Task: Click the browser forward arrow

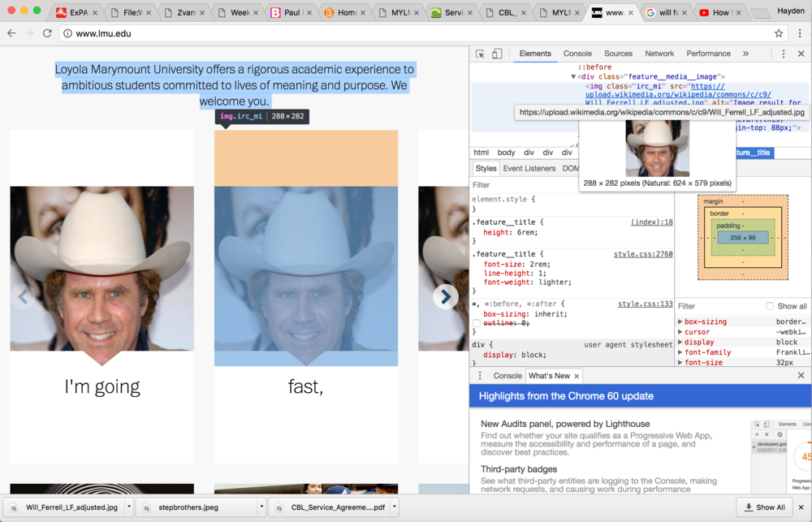Action: tap(29, 33)
